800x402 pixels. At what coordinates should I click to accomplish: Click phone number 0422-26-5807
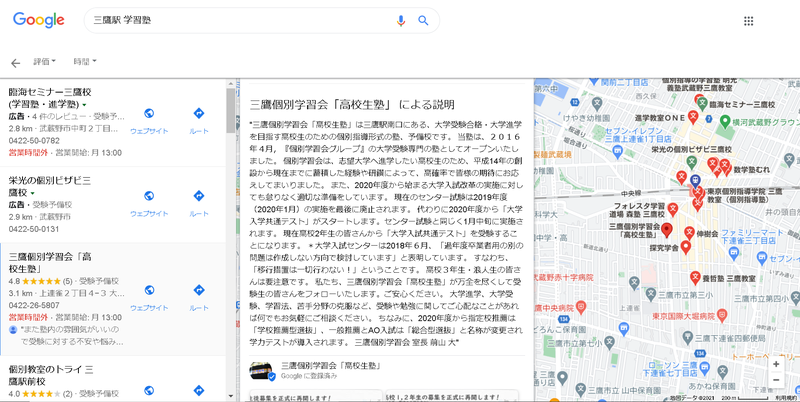coord(34,305)
